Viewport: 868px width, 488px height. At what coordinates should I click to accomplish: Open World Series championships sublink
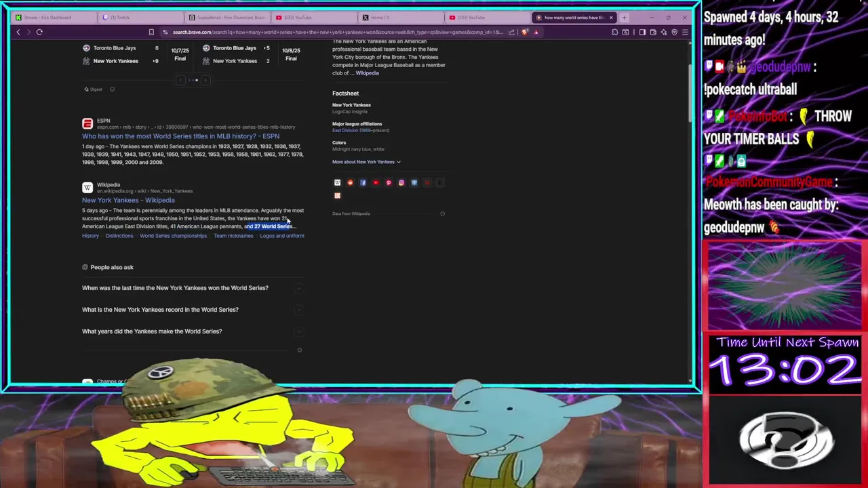[173, 236]
